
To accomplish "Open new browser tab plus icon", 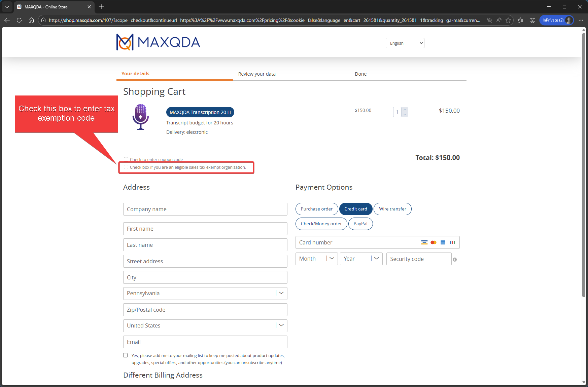I will click(101, 7).
